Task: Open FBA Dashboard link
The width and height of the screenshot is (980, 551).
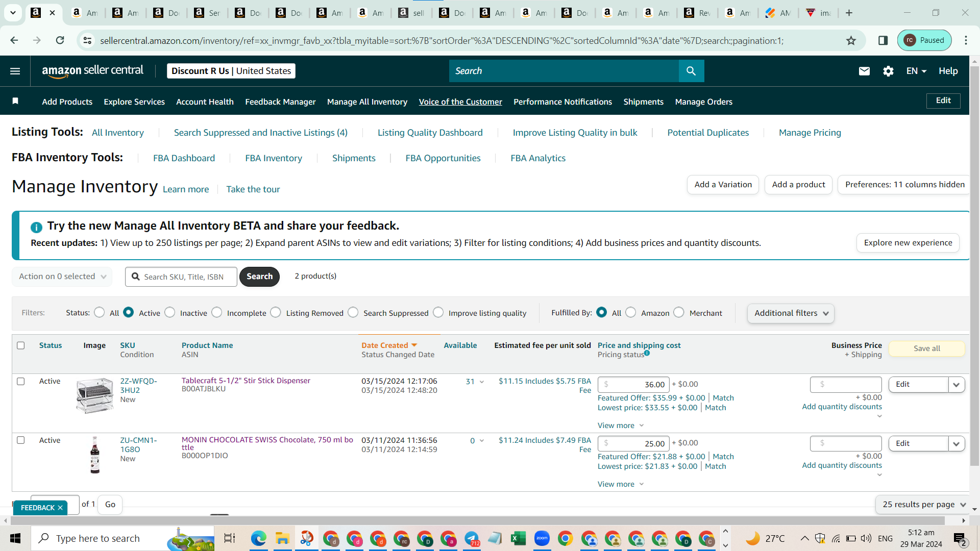Action: coord(184,158)
